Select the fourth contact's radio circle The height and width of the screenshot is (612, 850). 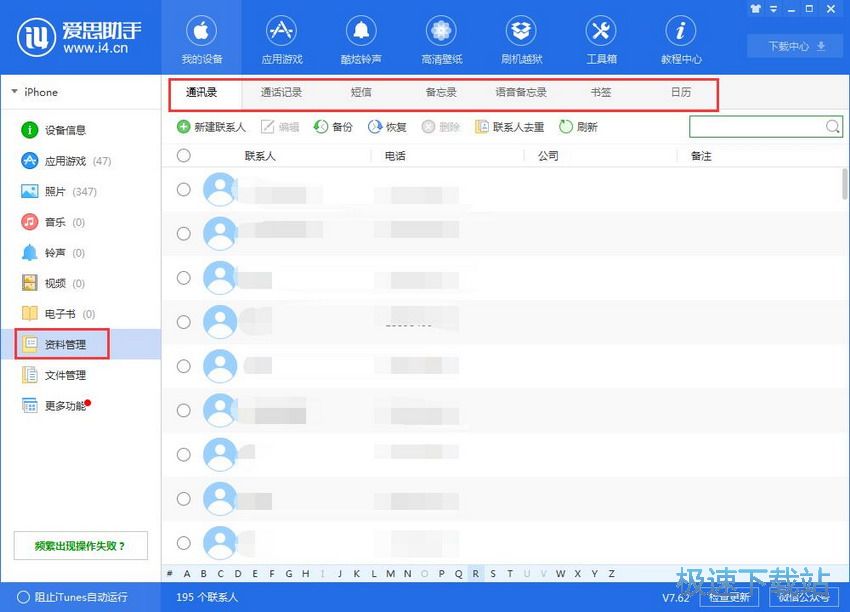(x=184, y=322)
